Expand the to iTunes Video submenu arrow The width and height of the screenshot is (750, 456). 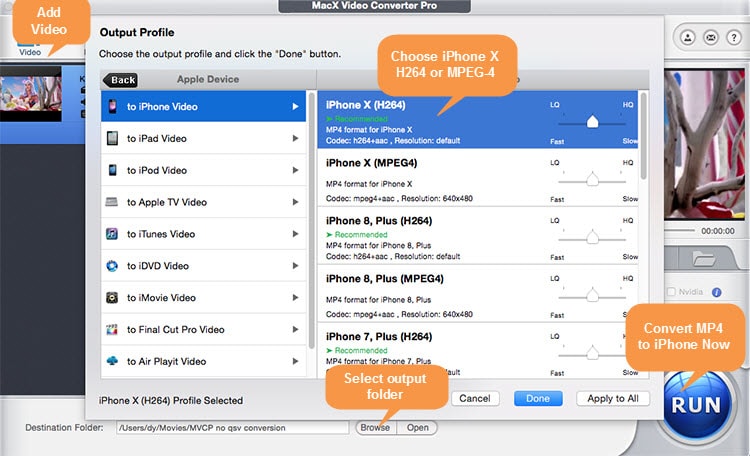coord(296,234)
